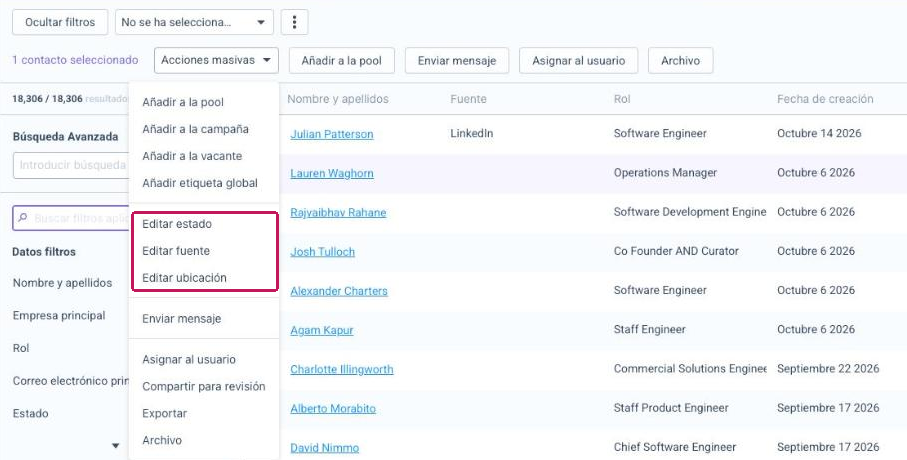The width and height of the screenshot is (907, 460).
Task: Select Archivo in the dropdown menu
Action: coord(162,440)
